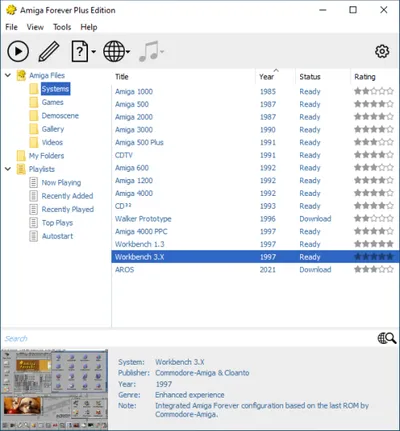Screen dimensions: 400x431
Task: Open the Autostart playlist
Action: (57, 236)
